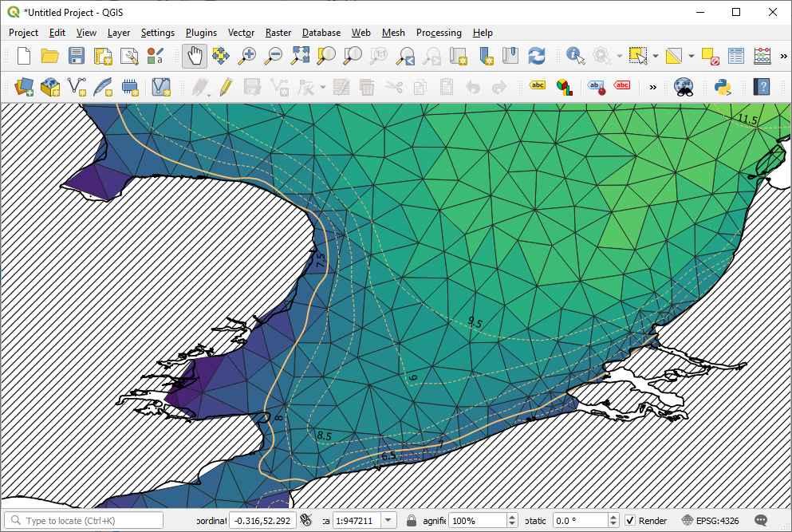Select the Pan Map hand tool
The width and height of the screenshot is (792, 532).
195,56
